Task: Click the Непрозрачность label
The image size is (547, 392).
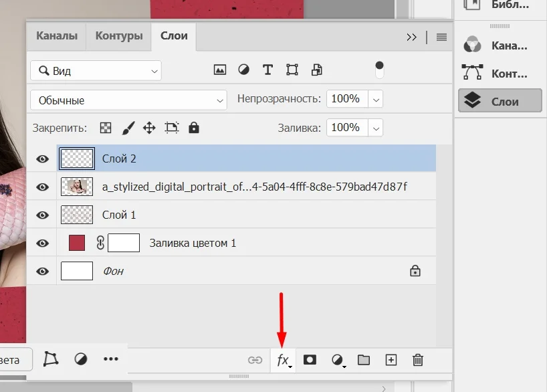Action: [x=279, y=99]
